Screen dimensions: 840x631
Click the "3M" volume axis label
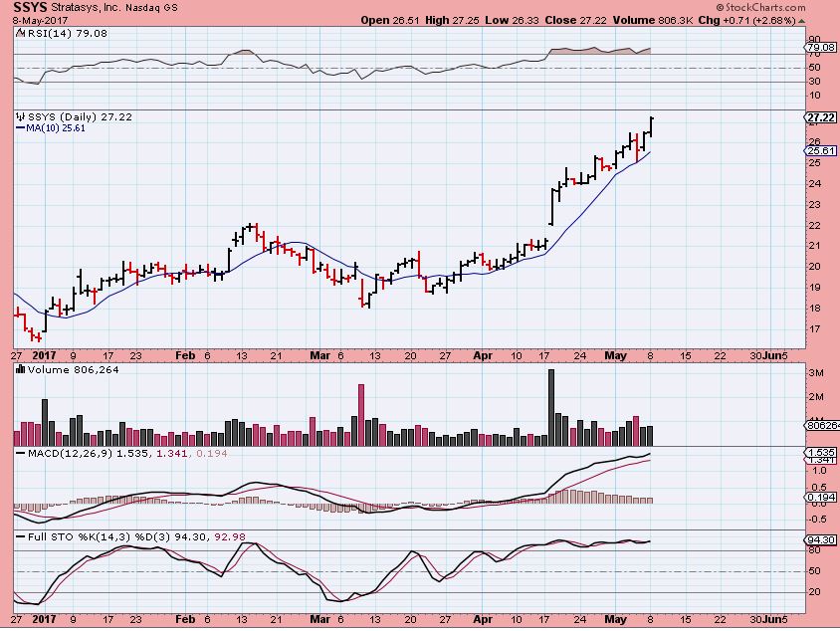[816, 373]
